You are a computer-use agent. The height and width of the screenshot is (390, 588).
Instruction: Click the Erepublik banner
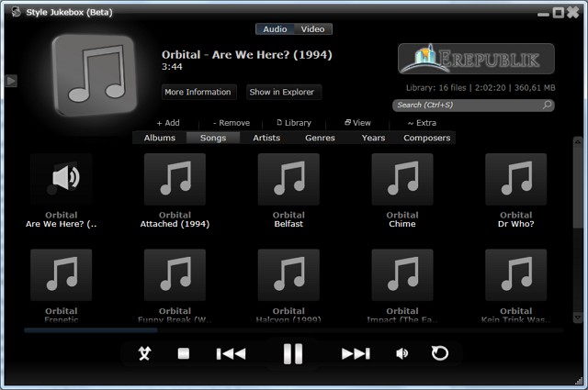point(476,59)
